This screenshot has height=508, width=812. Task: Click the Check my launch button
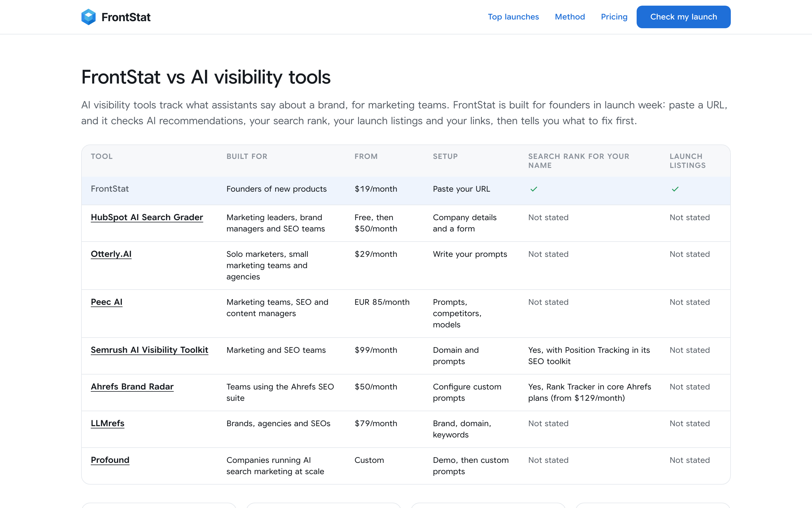click(683, 17)
